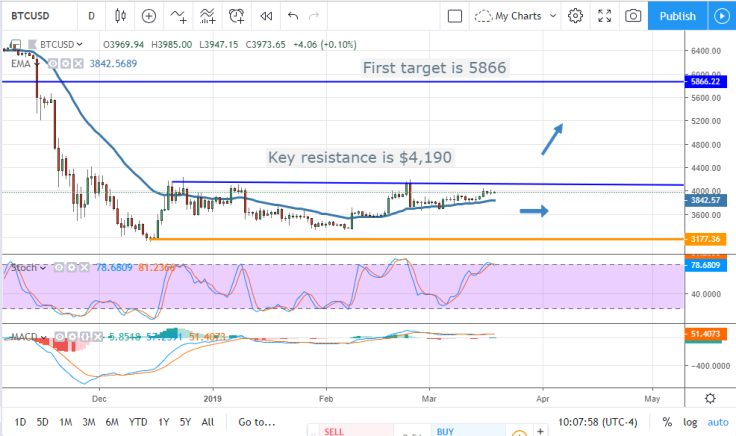Open MACD source code braces icon
The height and width of the screenshot is (436, 736).
[x=85, y=337]
